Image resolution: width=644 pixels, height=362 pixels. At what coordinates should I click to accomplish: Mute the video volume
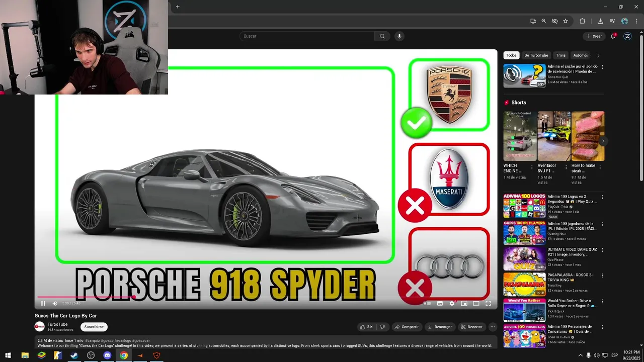click(55, 303)
